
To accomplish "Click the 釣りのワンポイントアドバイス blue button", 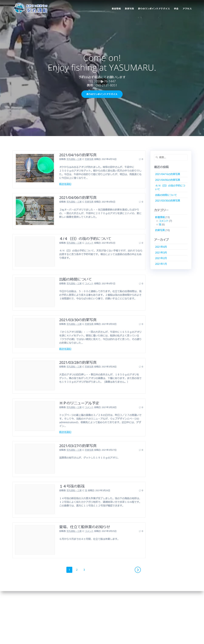I will point(102,94).
